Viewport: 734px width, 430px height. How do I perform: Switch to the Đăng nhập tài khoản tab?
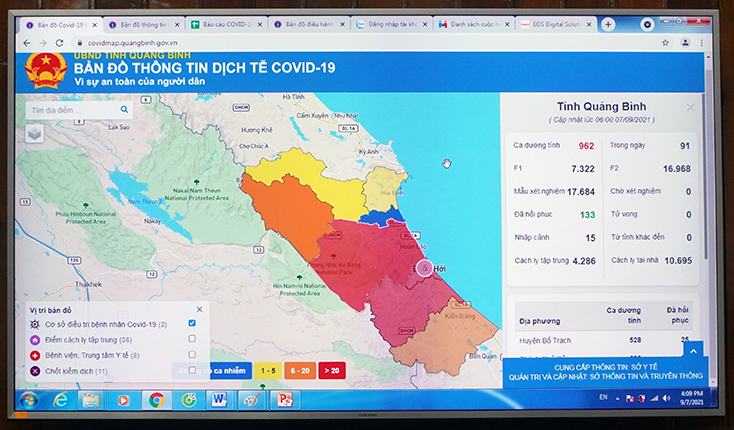pyautogui.click(x=392, y=25)
